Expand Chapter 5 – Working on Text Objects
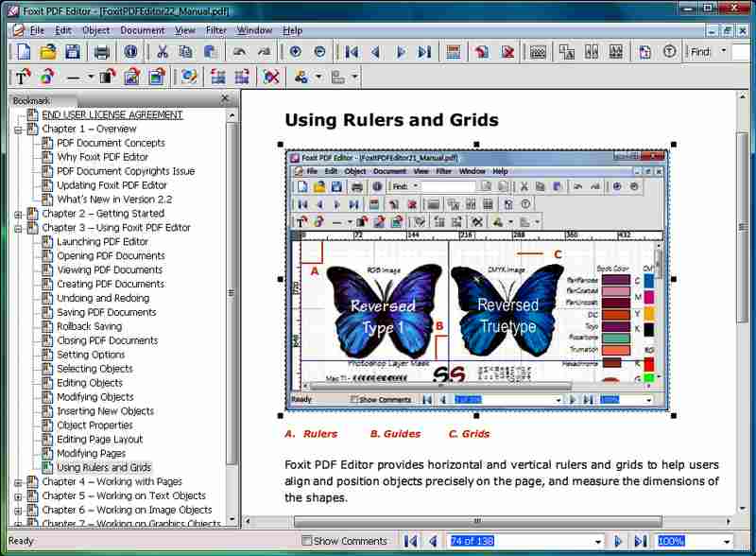The width and height of the screenshot is (756, 556). coord(18,496)
